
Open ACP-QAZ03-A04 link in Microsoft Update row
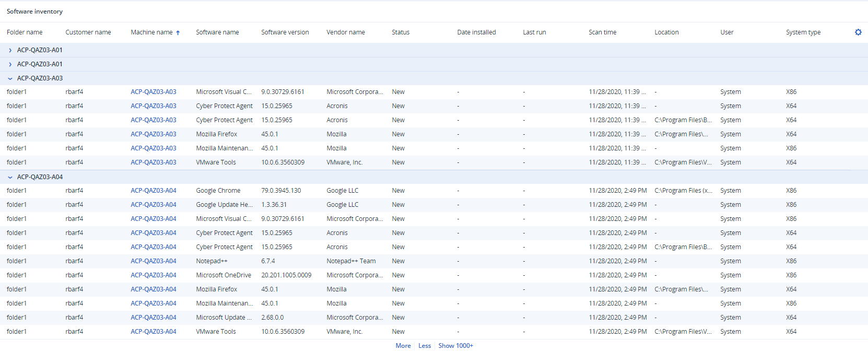(154, 318)
